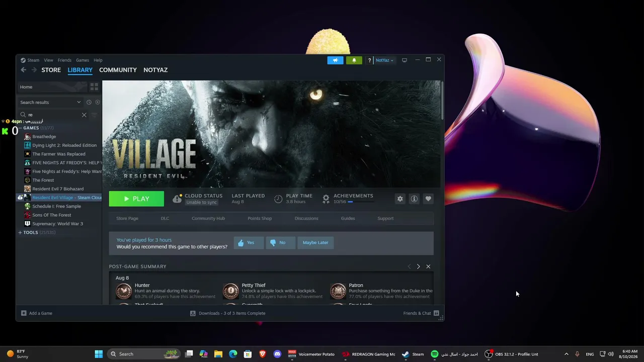
Task: Go to next post-game summary page
Action: (x=418, y=266)
